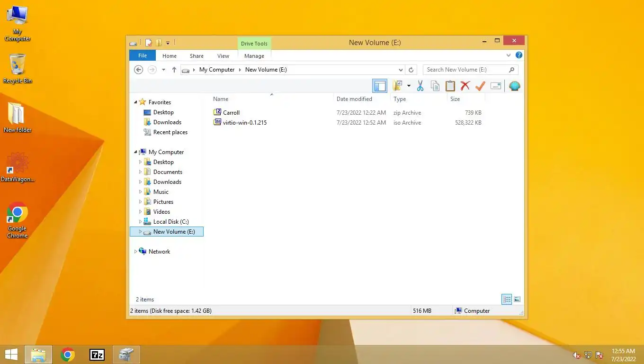Open the View ribbon tab
The width and height of the screenshot is (644, 364).
(x=223, y=56)
